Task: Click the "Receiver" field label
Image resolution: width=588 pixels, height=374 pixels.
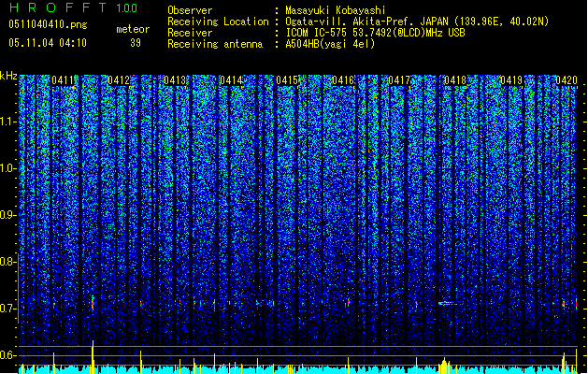Action: (190, 33)
